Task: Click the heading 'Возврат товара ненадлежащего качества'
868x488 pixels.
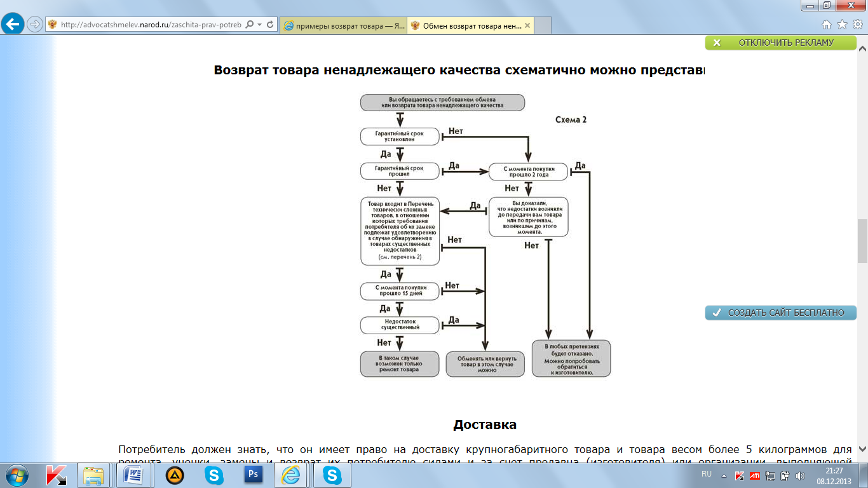Action: pos(358,70)
